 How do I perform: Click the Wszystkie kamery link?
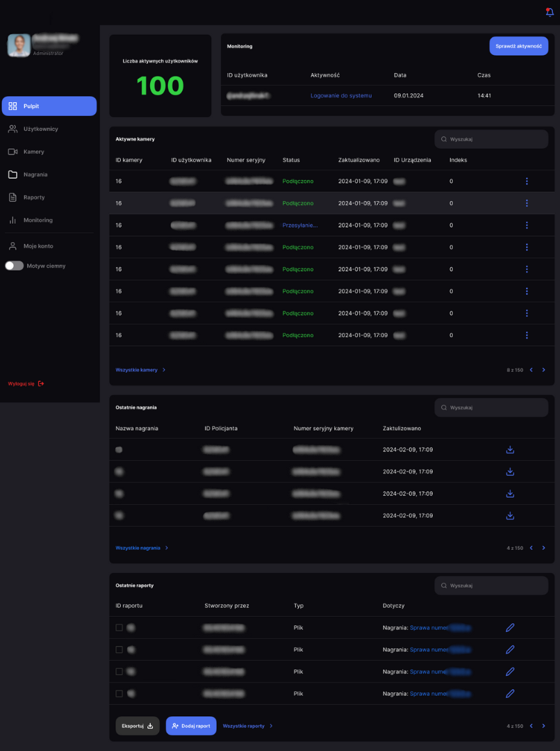click(140, 370)
